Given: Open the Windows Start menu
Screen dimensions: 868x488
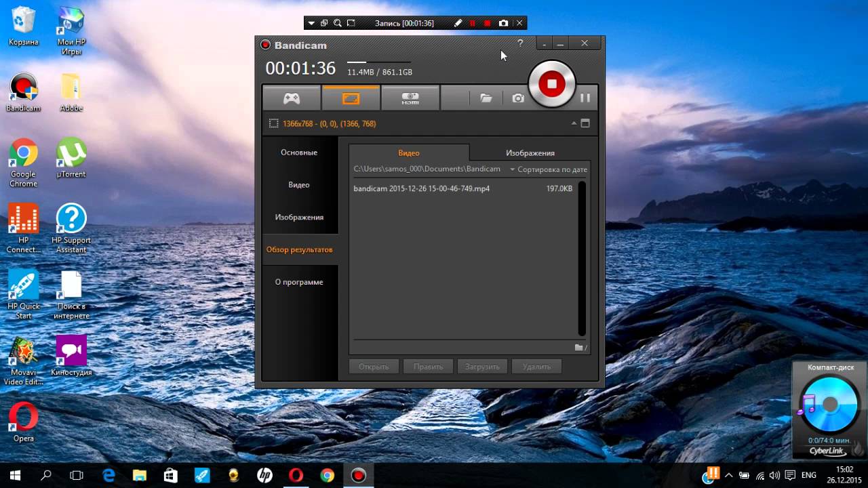Looking at the screenshot, I should pos(15,475).
